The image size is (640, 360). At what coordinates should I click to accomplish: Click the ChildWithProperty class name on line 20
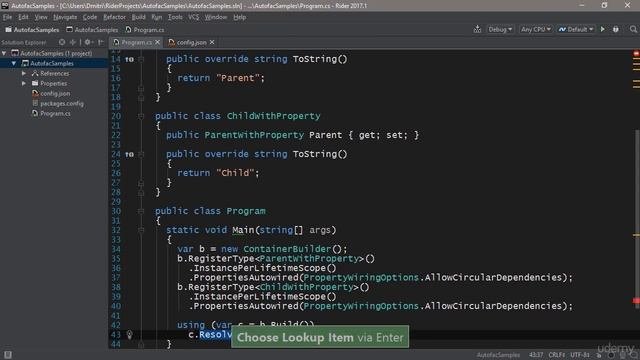pos(273,116)
